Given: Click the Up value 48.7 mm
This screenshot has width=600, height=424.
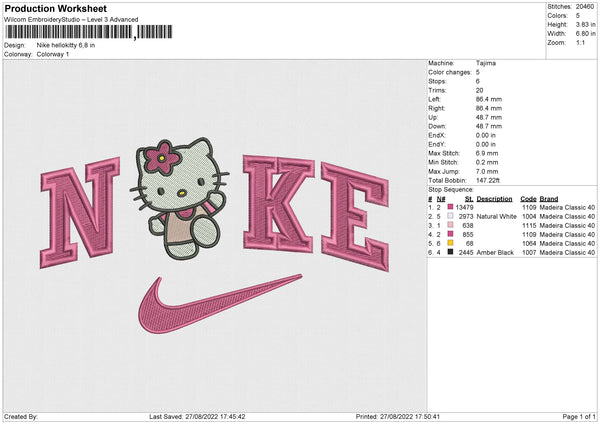Looking at the screenshot, I should pos(489,117).
